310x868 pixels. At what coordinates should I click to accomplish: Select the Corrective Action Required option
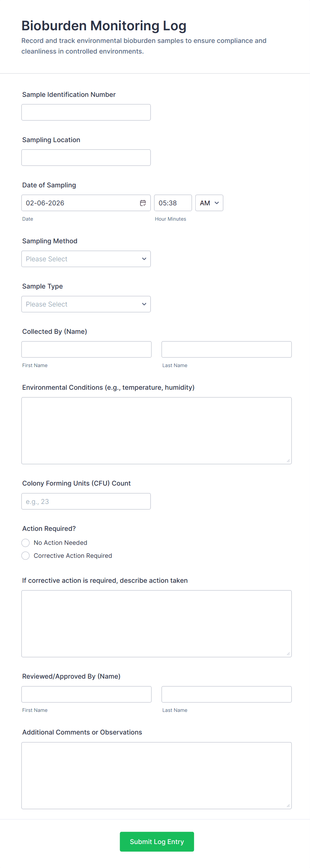click(x=26, y=555)
